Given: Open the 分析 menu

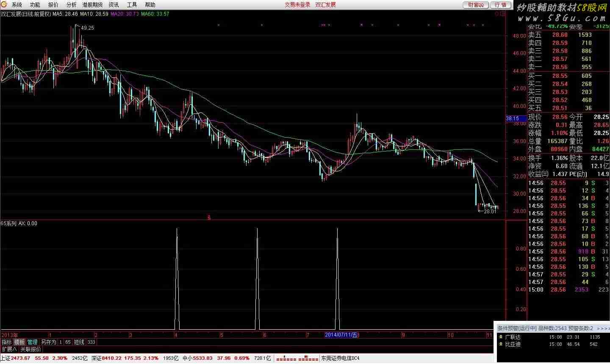Looking at the screenshot, I should tap(72, 5).
